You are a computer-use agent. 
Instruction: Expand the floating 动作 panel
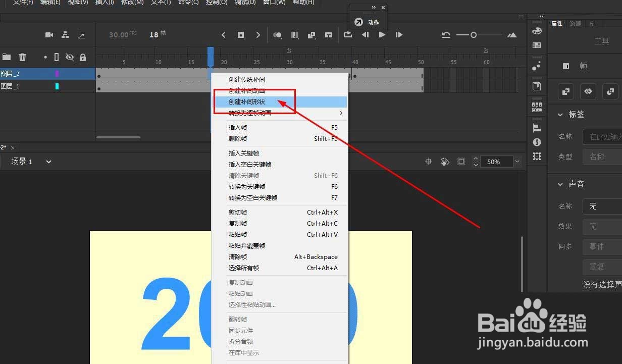[374, 8]
